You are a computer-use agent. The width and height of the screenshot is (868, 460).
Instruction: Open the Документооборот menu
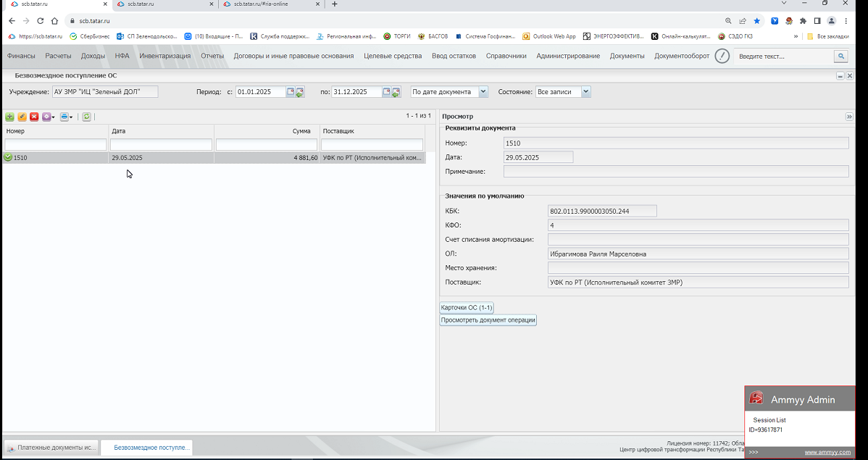tap(682, 56)
